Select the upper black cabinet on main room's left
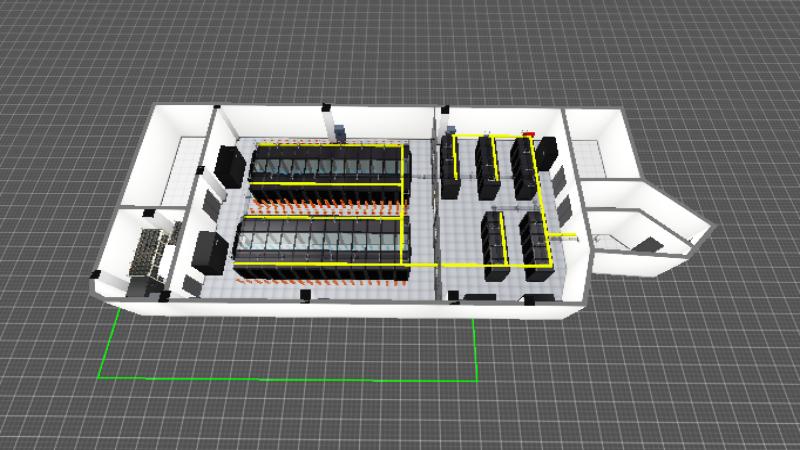800x450 pixels. 228,165
